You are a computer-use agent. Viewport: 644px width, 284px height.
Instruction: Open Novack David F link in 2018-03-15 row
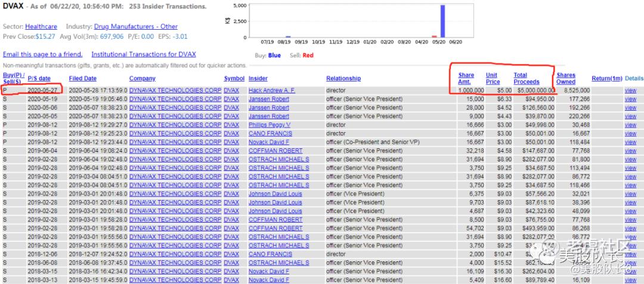tap(268, 271)
